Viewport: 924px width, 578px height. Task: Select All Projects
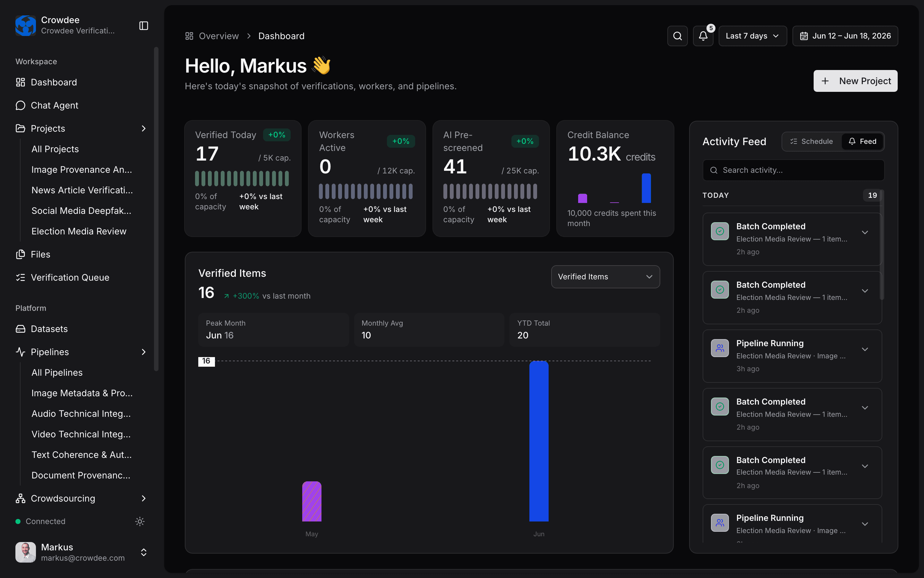coord(55,149)
